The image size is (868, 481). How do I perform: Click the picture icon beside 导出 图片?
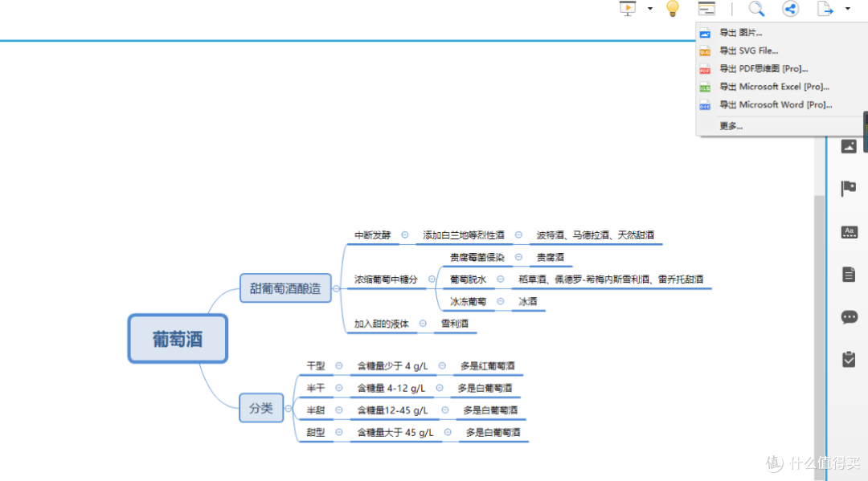pos(705,33)
